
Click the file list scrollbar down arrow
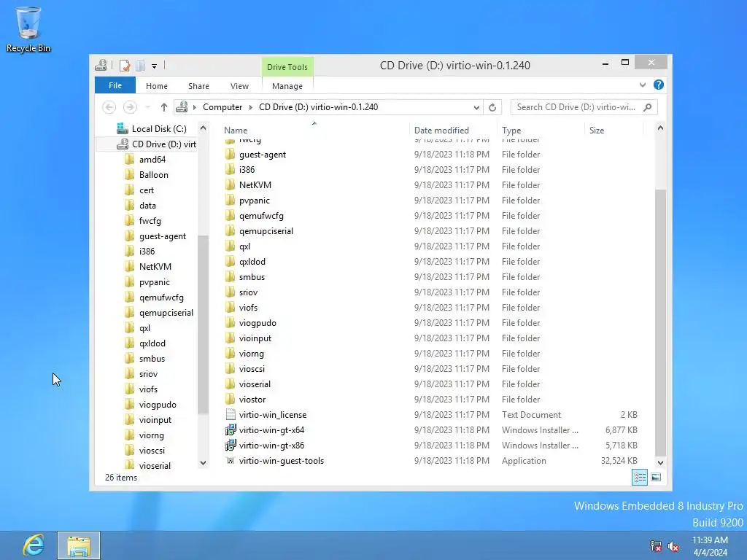[660, 462]
